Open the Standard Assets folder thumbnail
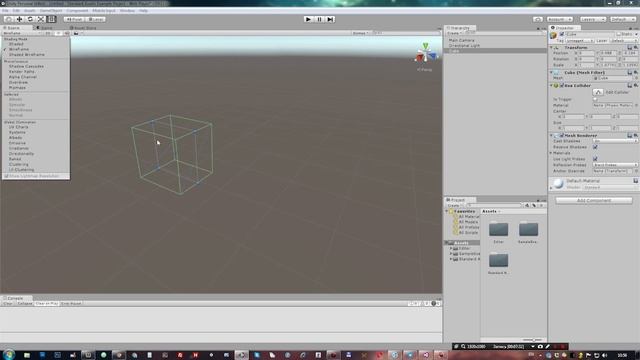 [498, 260]
